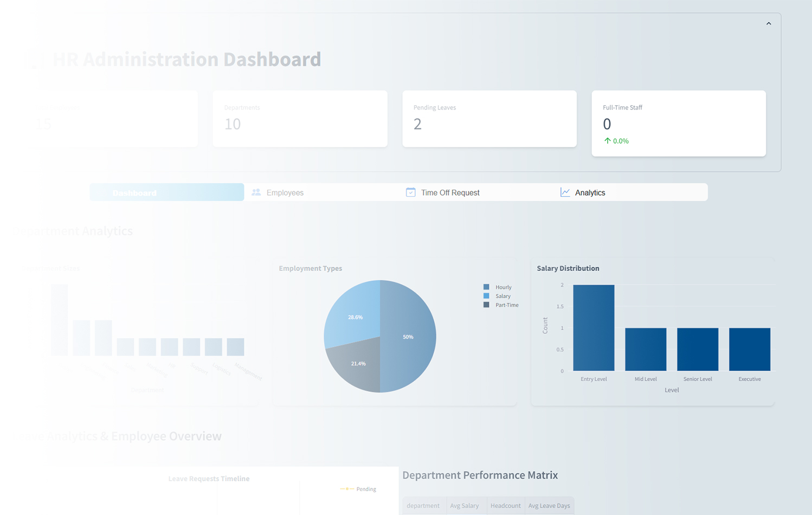Click the Entry Level bar in Salary Distribution
812x515 pixels.
tap(594, 327)
